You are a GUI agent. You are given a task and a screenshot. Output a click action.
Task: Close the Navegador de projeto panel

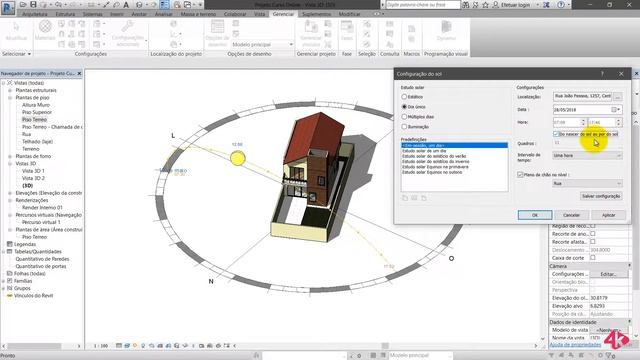pos(79,73)
